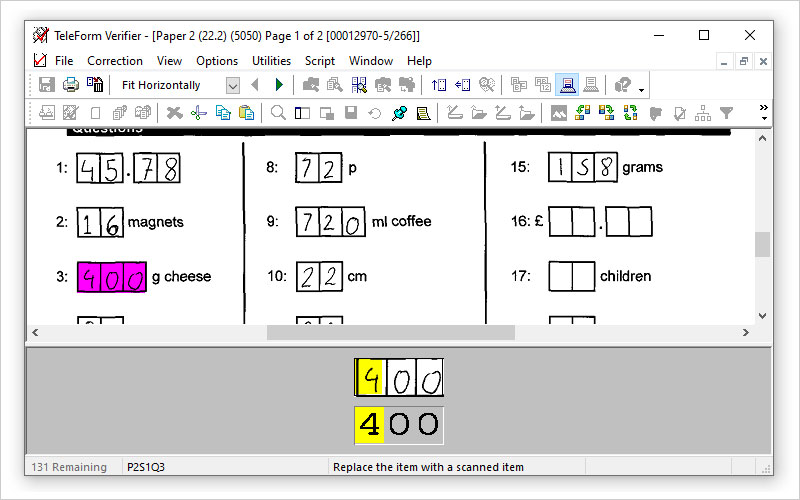Screen dimensions: 800x500
Task: Select the magenta highlighted 400 answer field
Action: (x=112, y=277)
